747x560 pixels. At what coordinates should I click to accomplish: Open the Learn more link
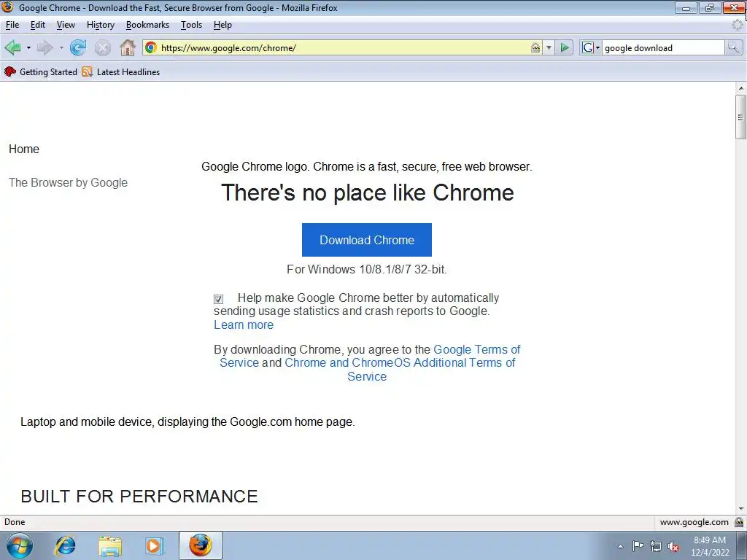[x=244, y=324]
